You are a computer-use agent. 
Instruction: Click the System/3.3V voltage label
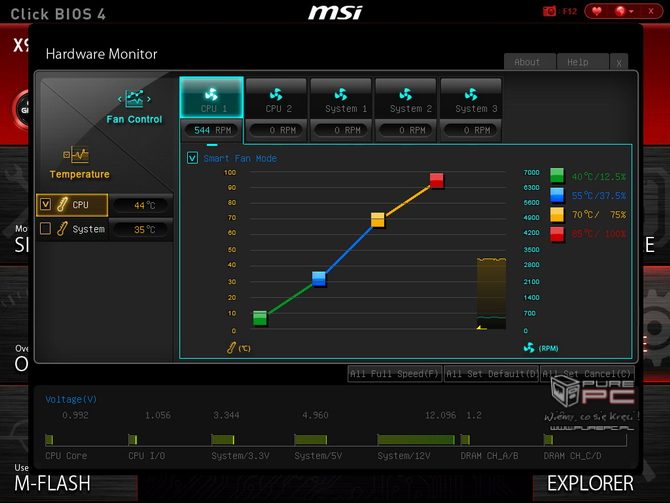coord(240,456)
